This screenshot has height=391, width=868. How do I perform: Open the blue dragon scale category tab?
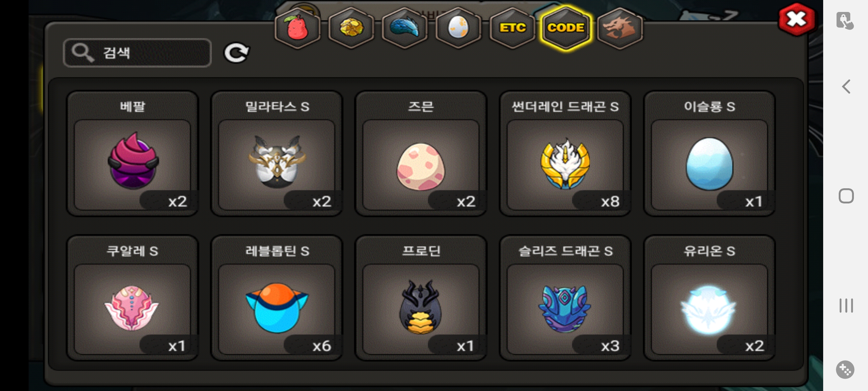pyautogui.click(x=404, y=28)
